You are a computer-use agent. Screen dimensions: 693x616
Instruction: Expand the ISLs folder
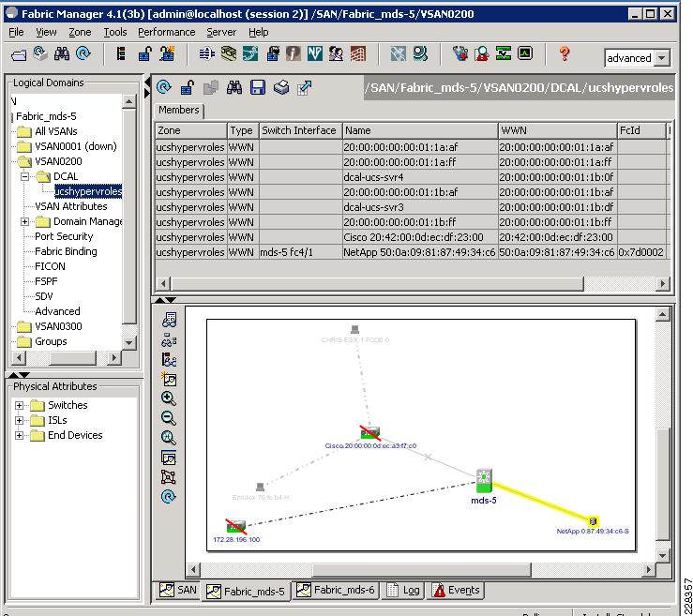pyautogui.click(x=19, y=420)
